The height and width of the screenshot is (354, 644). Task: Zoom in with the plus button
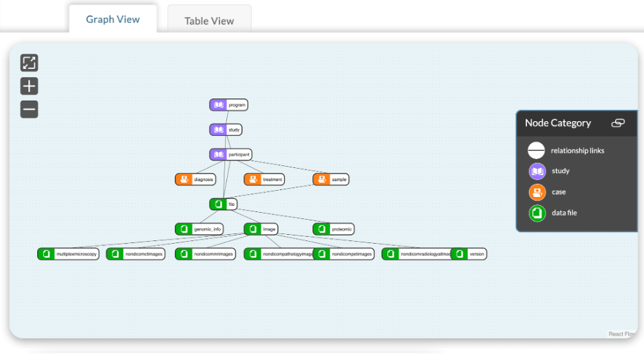[29, 86]
